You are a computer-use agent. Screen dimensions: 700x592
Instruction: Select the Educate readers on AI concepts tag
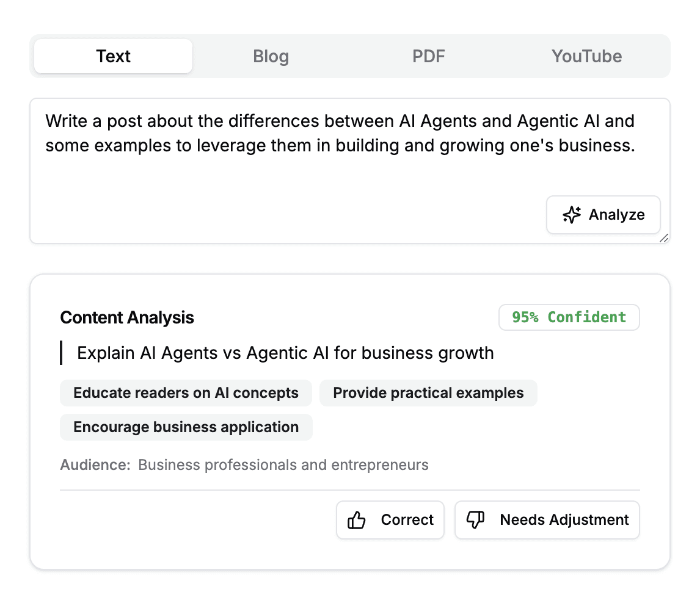[186, 393]
